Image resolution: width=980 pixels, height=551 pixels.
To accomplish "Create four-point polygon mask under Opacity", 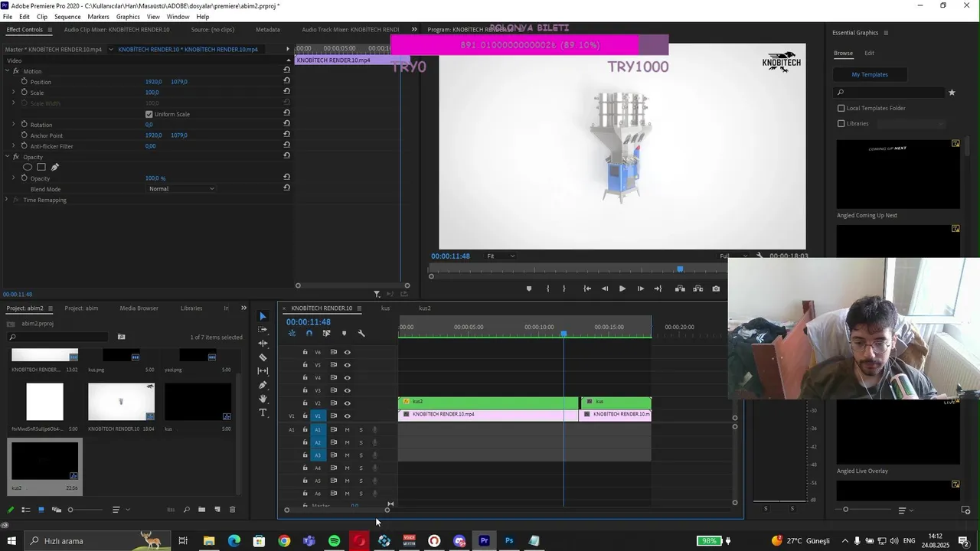I will click(x=41, y=167).
